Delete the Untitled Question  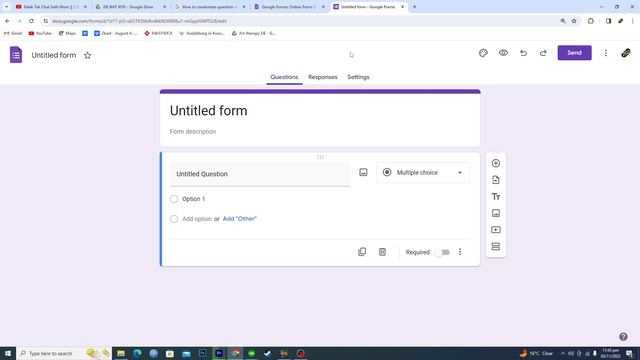(x=382, y=252)
